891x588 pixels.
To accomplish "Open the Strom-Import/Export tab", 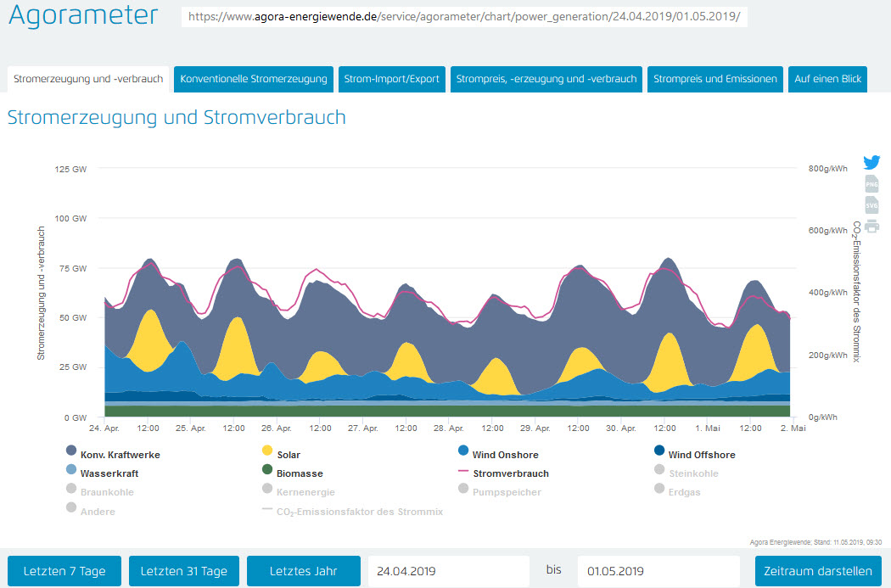I will click(x=391, y=79).
